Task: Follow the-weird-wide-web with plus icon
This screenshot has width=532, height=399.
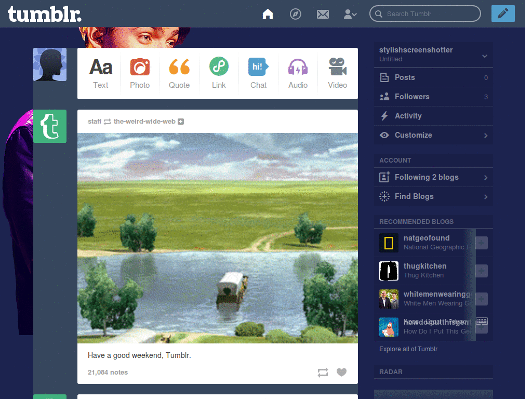Action: pos(181,122)
